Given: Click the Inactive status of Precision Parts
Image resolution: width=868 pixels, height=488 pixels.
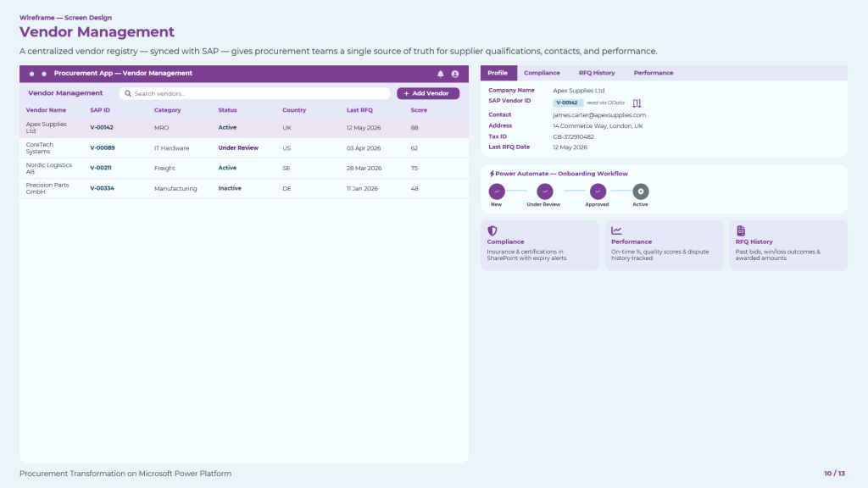Looking at the screenshot, I should (x=230, y=189).
